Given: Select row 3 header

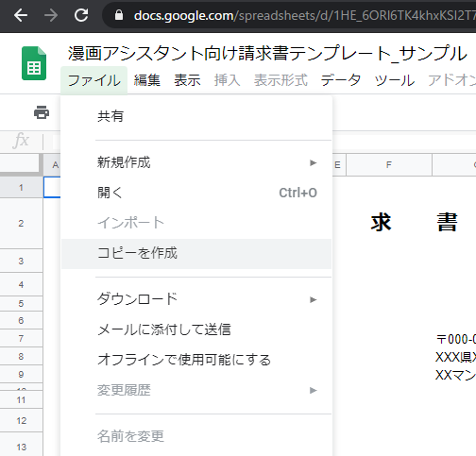Looking at the screenshot, I should tap(21, 261).
